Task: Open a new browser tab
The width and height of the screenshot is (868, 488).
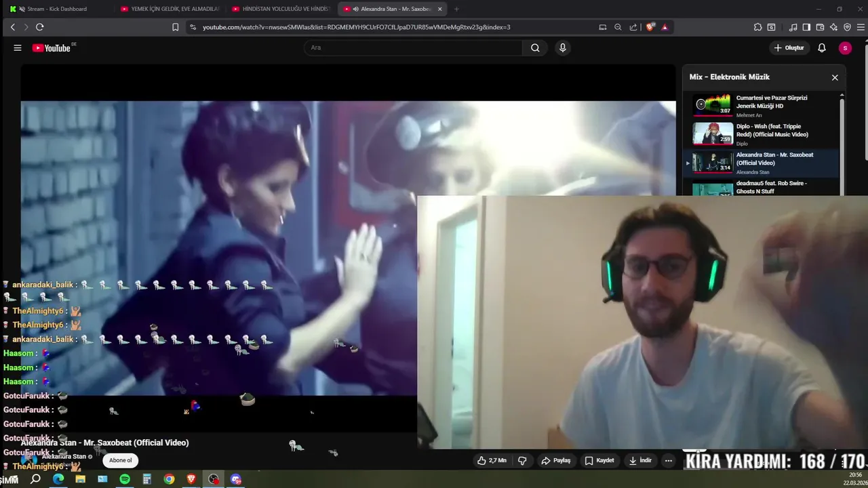Action: click(456, 9)
